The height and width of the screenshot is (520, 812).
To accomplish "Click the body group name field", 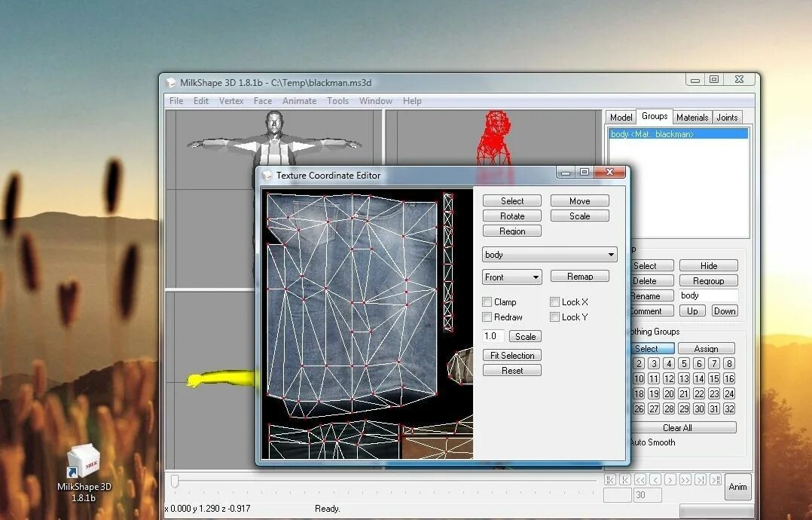I will point(708,295).
